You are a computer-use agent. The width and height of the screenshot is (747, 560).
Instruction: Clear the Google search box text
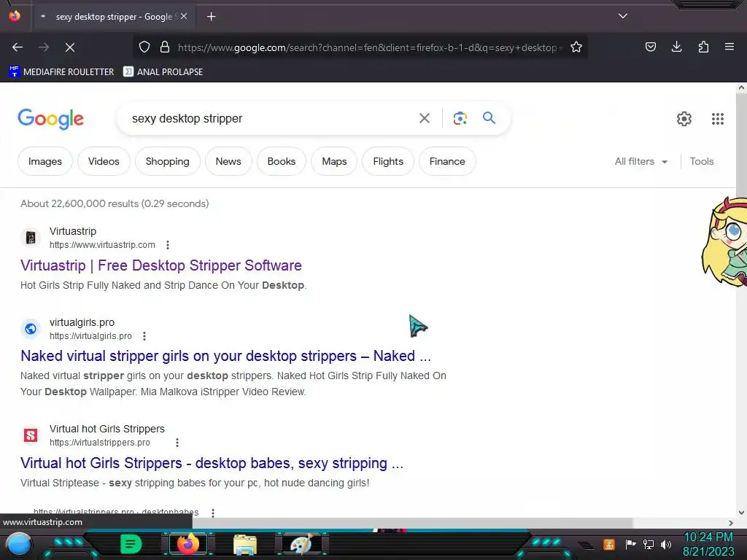pyautogui.click(x=424, y=118)
